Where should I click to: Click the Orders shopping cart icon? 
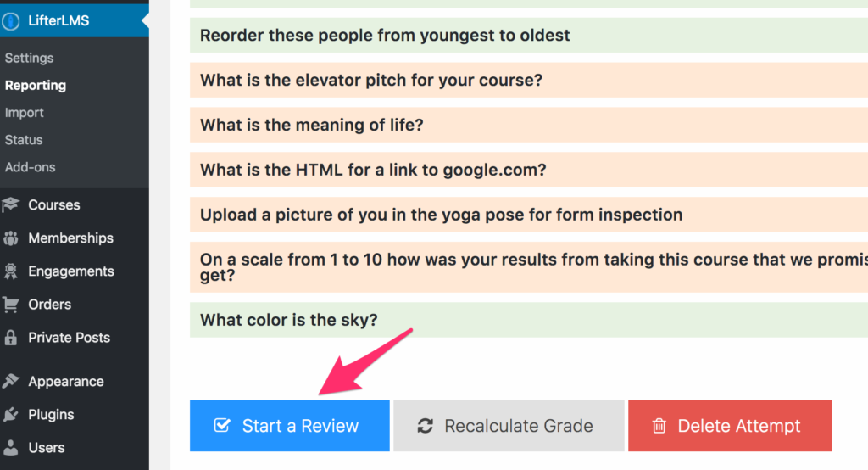10,305
